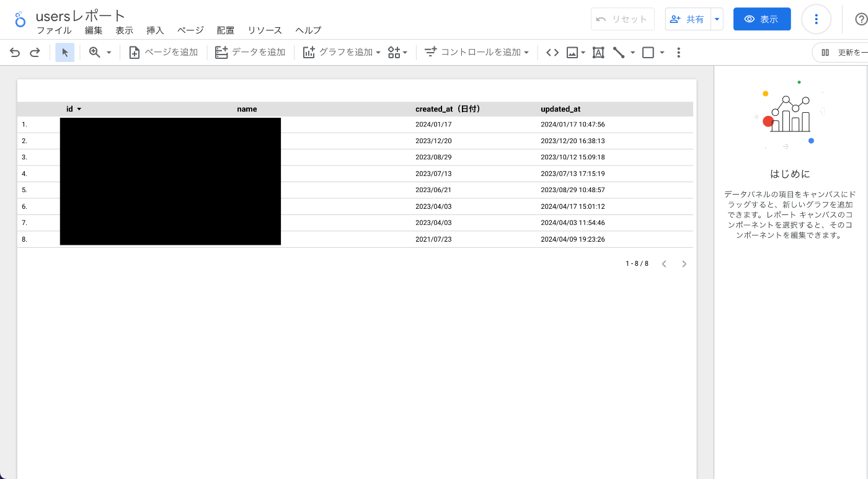This screenshot has height=479, width=868.
Task: Select the rectangle shape tool
Action: pyautogui.click(x=648, y=53)
